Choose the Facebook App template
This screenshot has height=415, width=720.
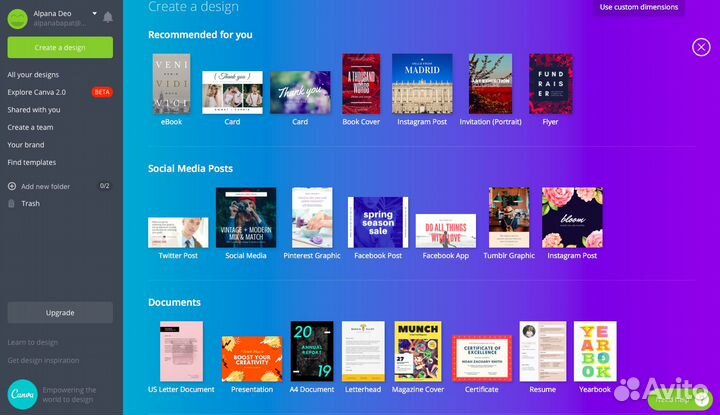click(446, 231)
